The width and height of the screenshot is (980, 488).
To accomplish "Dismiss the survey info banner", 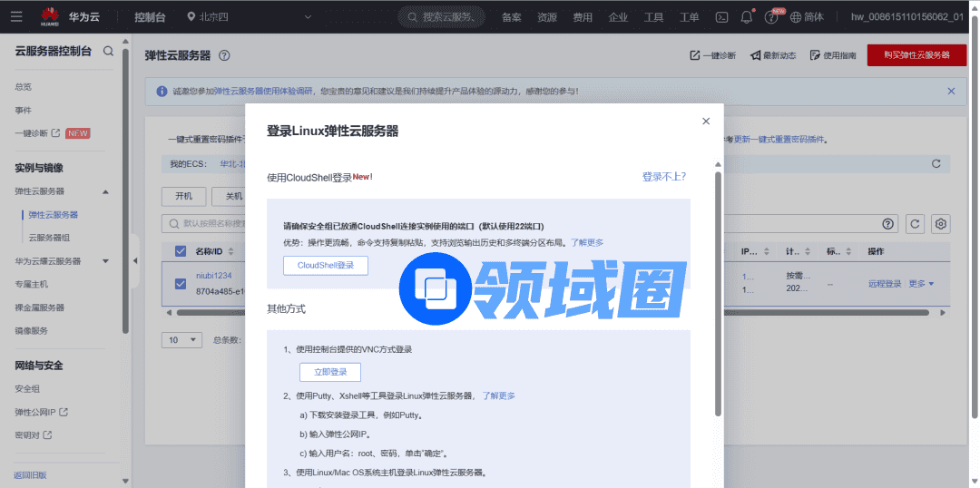I will coord(951,91).
